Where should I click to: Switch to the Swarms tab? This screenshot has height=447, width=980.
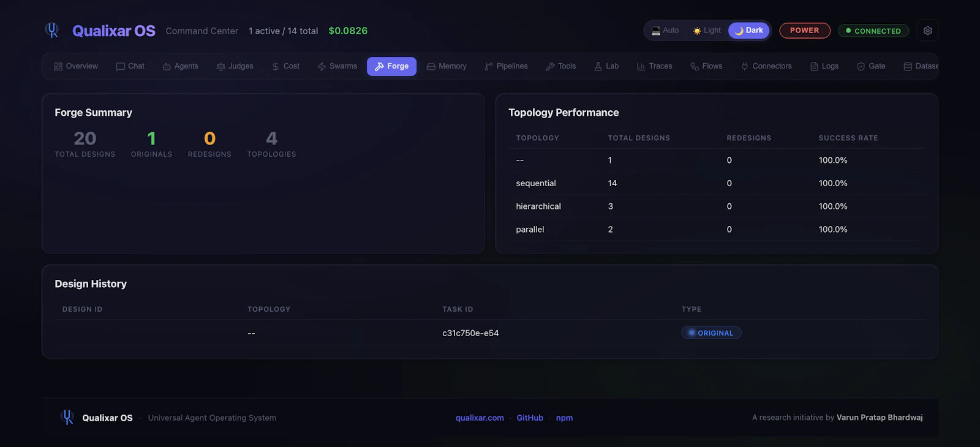pyautogui.click(x=337, y=66)
